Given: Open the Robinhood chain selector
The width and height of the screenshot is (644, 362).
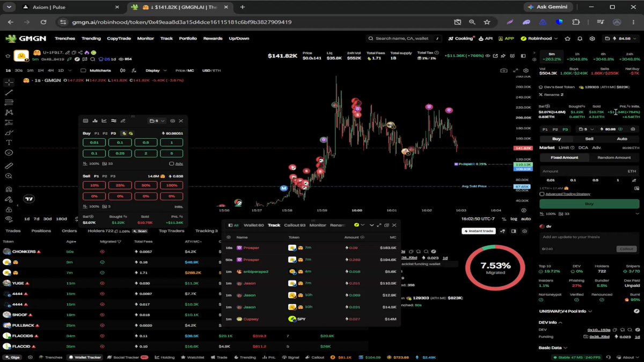Looking at the screenshot, I should point(540,39).
